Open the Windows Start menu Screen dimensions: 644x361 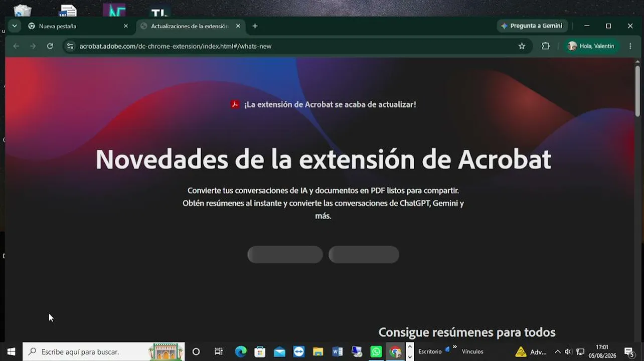click(x=11, y=351)
